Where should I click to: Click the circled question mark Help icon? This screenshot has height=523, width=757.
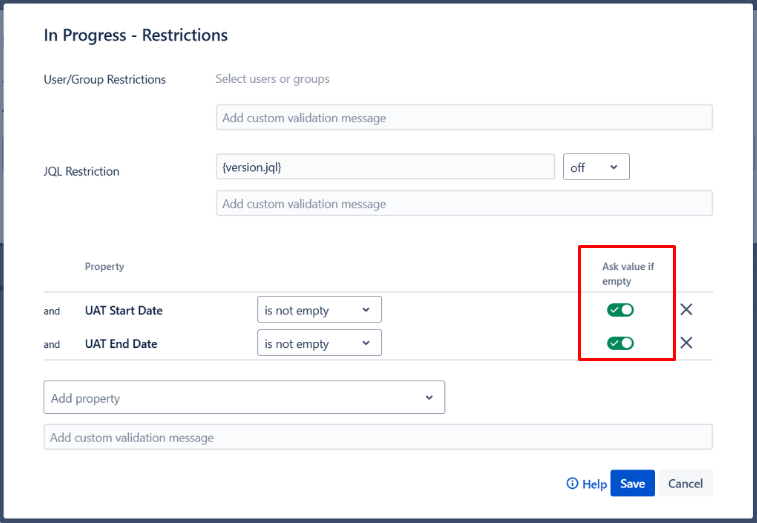[x=572, y=484]
